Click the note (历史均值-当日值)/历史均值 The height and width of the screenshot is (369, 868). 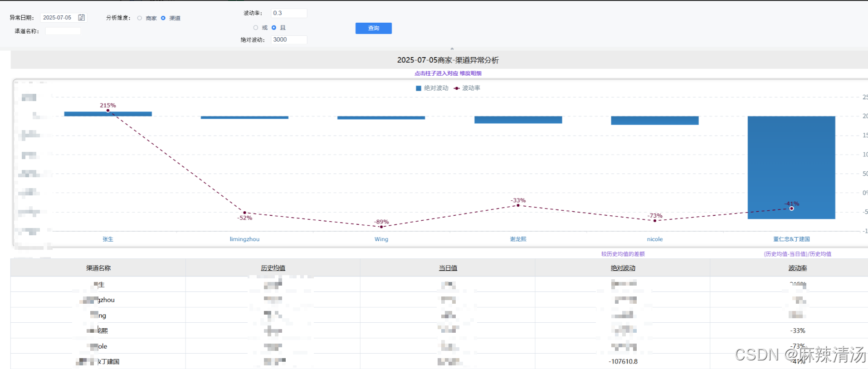coord(797,254)
